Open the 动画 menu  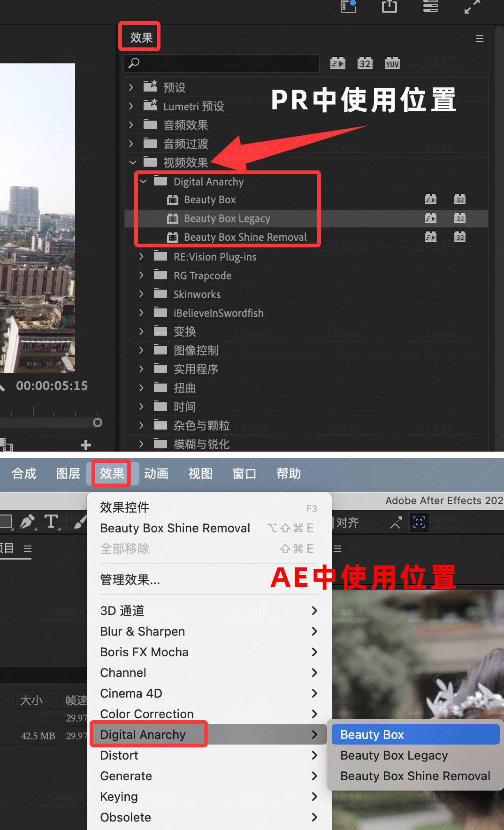(156, 474)
